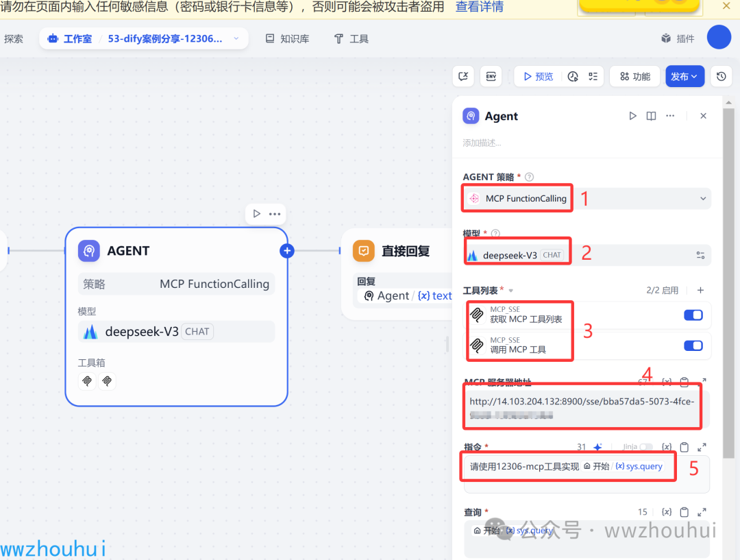
Task: Click the 预览 preview button
Action: pyautogui.click(x=539, y=77)
